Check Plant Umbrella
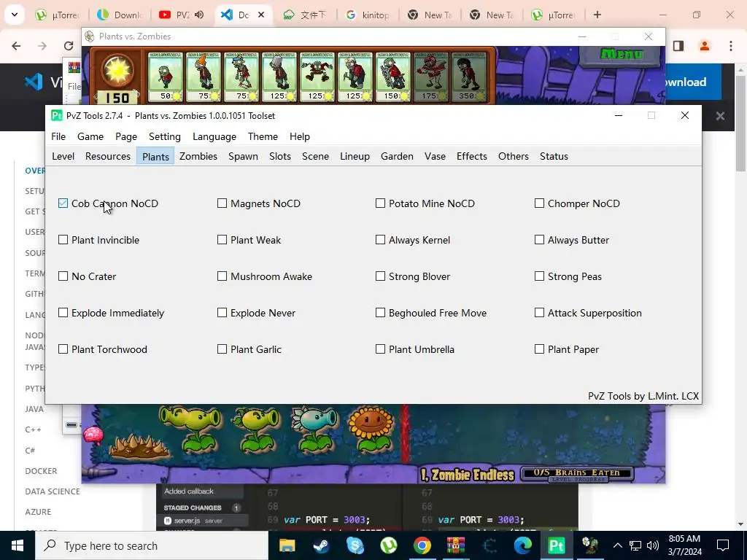The height and width of the screenshot is (560, 747). pos(380,349)
